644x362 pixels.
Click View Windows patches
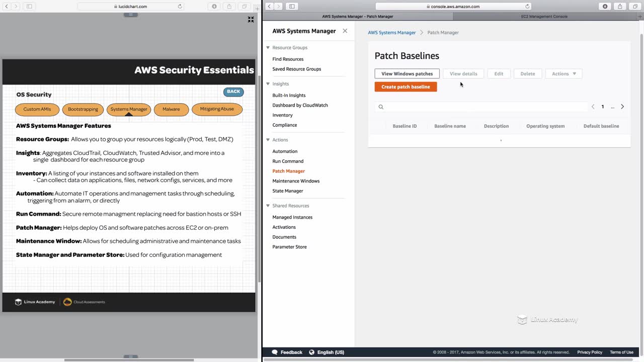point(407,73)
